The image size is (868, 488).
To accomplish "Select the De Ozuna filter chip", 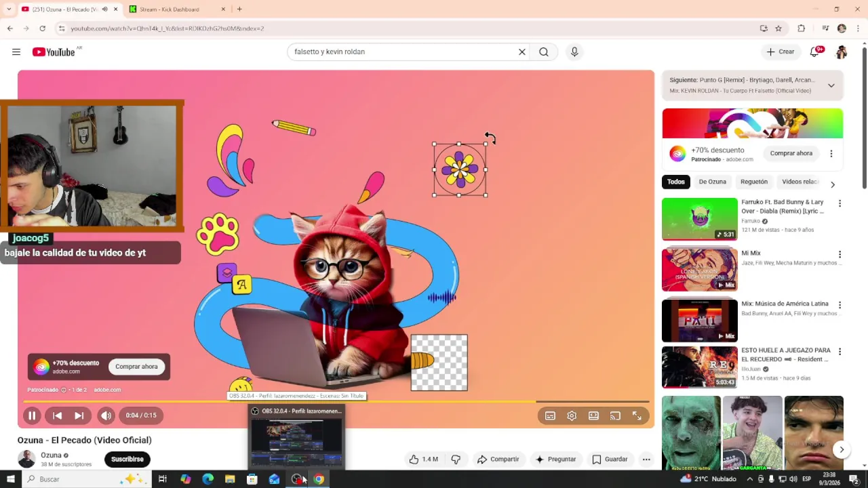I will pyautogui.click(x=713, y=182).
